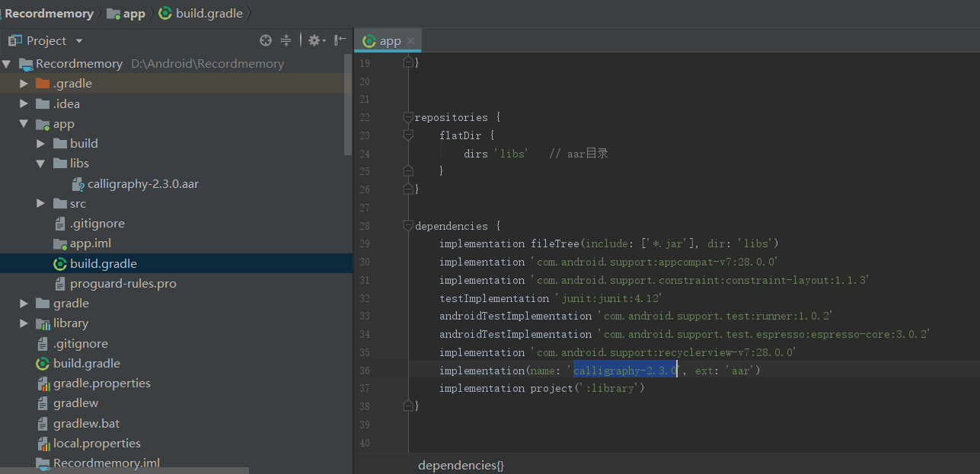
Task: Click the Project panel horizontal scrollbar
Action: [x=124, y=470]
